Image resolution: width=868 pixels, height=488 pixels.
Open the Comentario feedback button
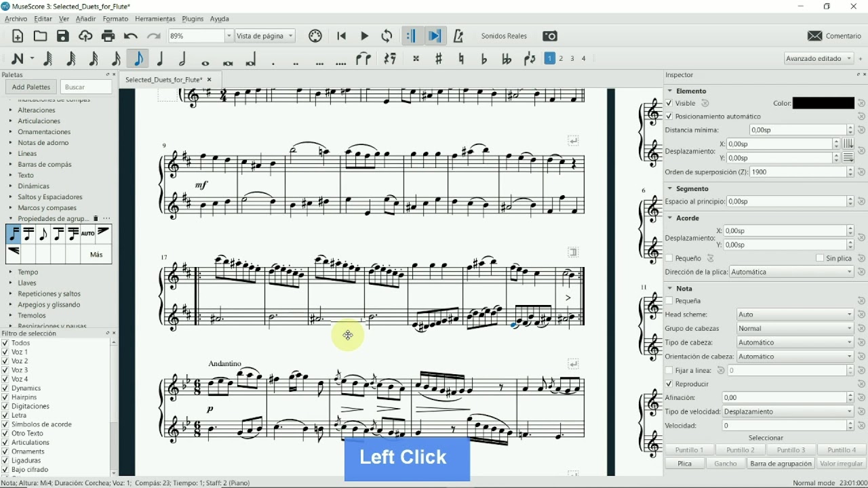[834, 36]
